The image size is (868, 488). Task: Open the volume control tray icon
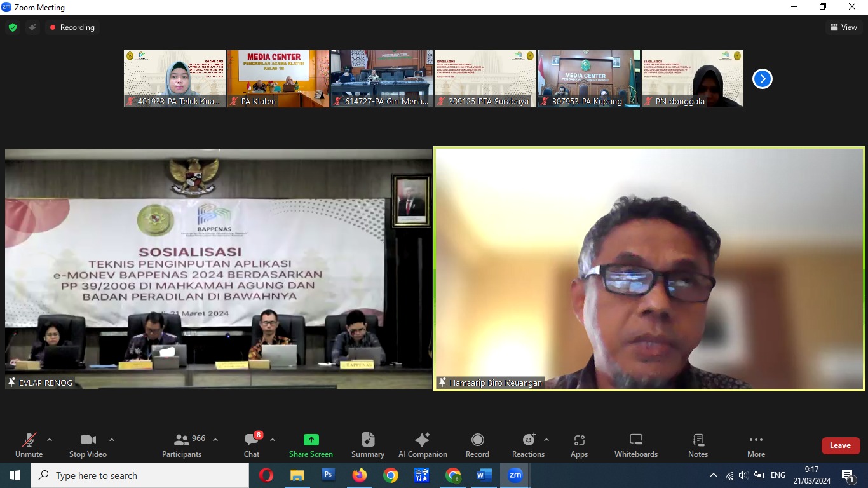[743, 475]
